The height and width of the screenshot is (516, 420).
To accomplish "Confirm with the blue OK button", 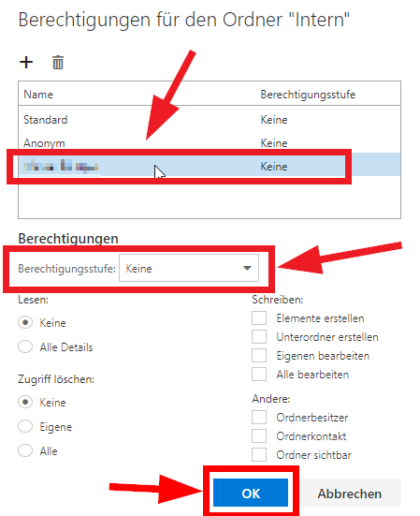I will [x=251, y=493].
